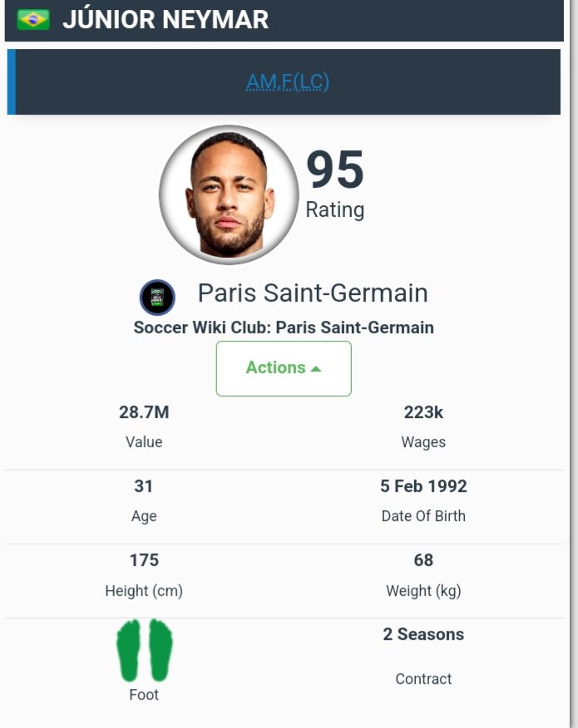The image size is (578, 728).
Task: Click the age value 31
Action: [x=144, y=486]
